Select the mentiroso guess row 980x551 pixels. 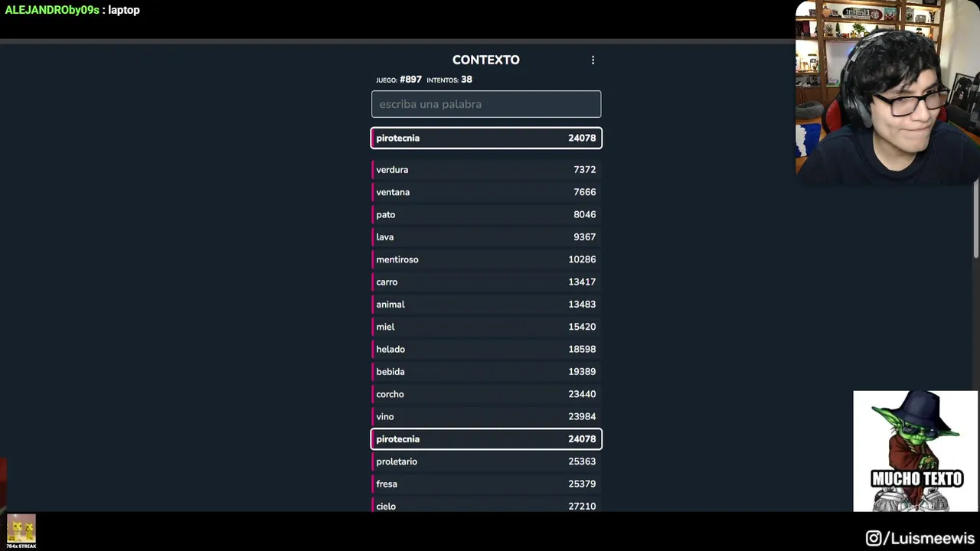486,259
